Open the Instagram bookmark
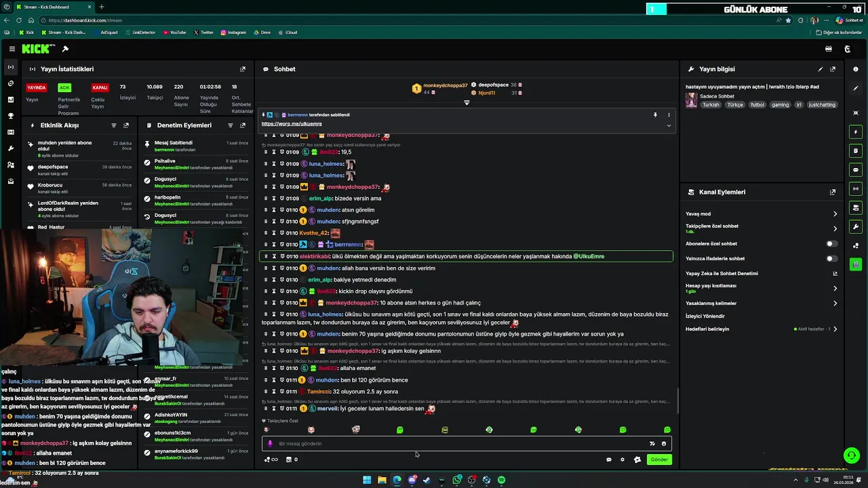The width and height of the screenshot is (868, 488). pyautogui.click(x=233, y=33)
